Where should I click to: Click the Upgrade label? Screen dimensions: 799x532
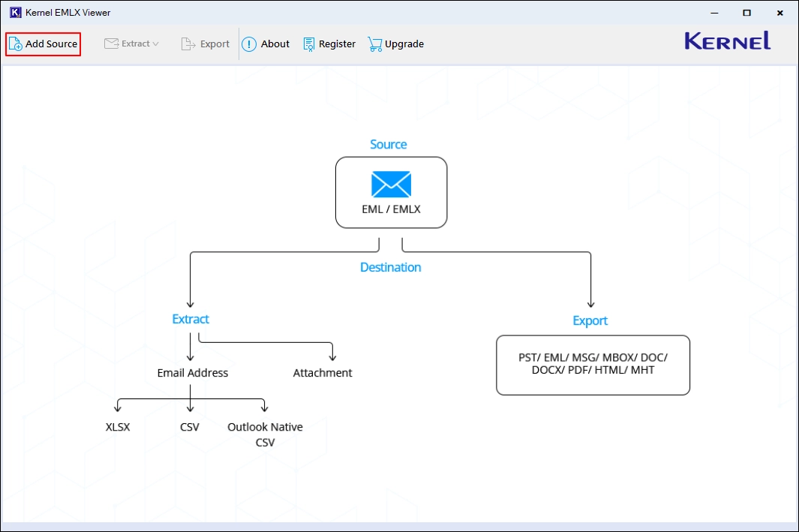point(404,44)
